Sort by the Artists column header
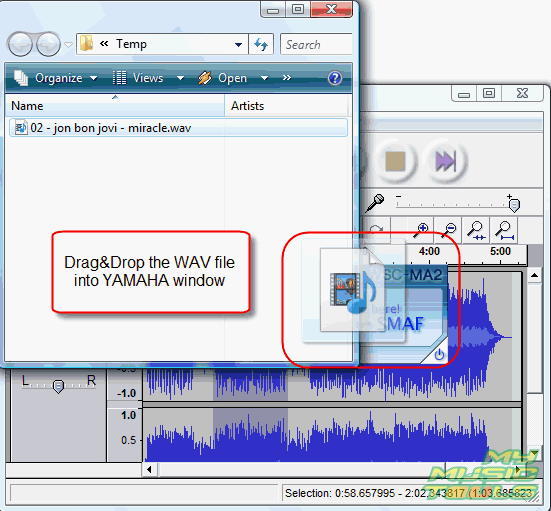551x511 pixels. [287, 105]
